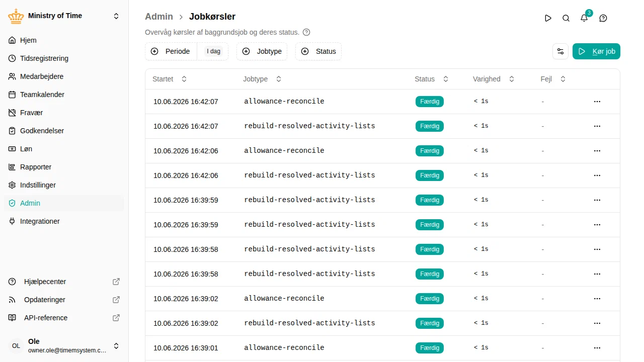Open Rapporter in the sidebar
Image resolution: width=644 pixels, height=362 pixels.
pos(64,167)
